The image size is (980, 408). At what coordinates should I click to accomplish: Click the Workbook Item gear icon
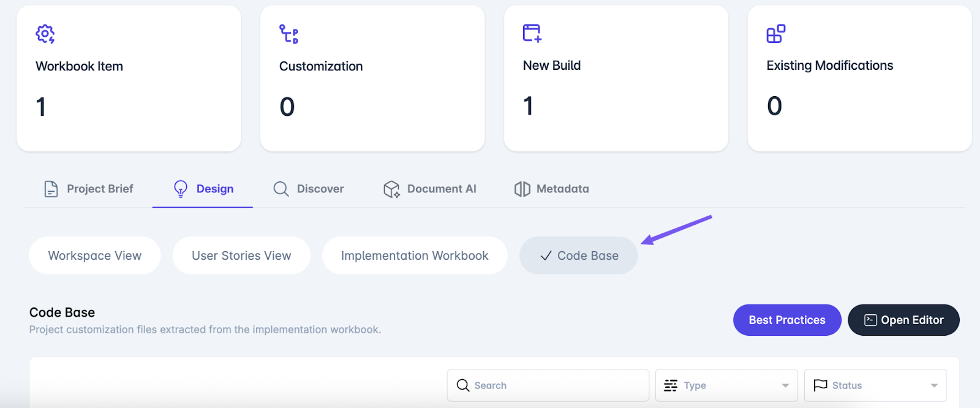(45, 34)
